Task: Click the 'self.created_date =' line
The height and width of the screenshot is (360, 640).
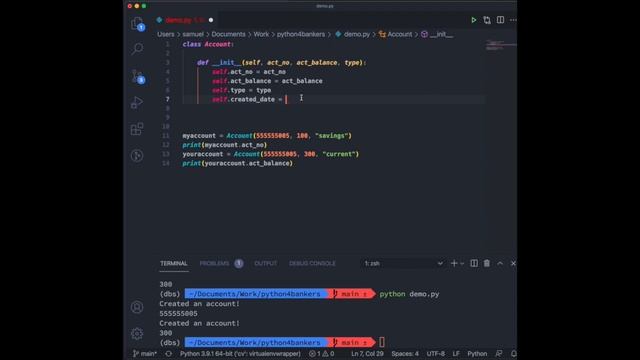Action: 247,99
